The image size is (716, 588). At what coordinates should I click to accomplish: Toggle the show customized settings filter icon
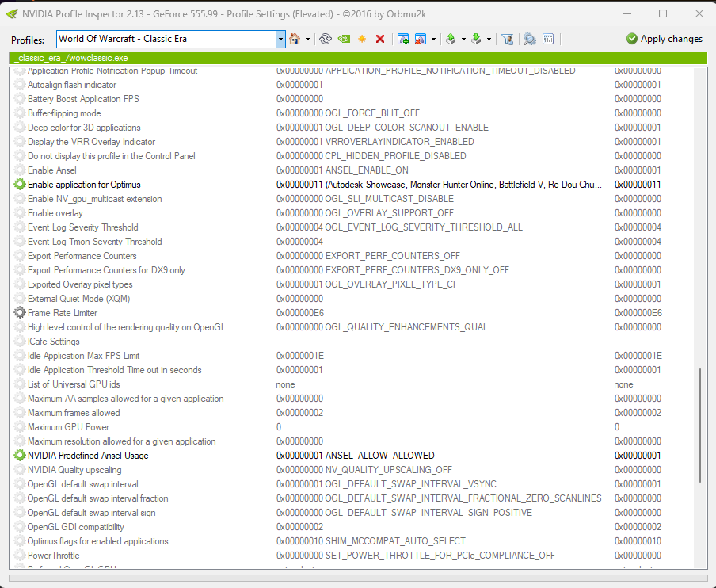click(508, 39)
